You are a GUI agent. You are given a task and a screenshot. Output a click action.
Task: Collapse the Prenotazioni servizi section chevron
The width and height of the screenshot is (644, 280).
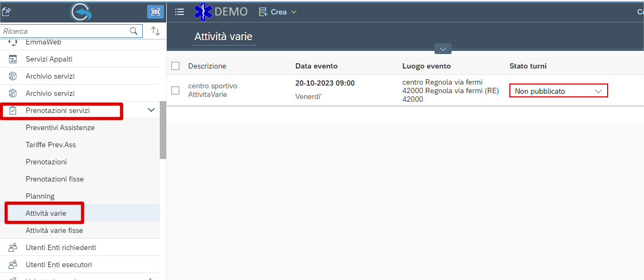pos(151,110)
